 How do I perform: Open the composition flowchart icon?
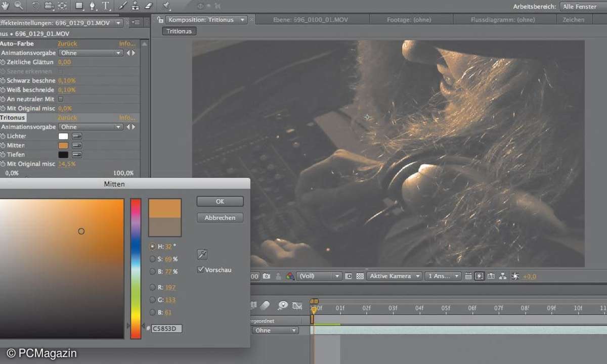point(503,276)
